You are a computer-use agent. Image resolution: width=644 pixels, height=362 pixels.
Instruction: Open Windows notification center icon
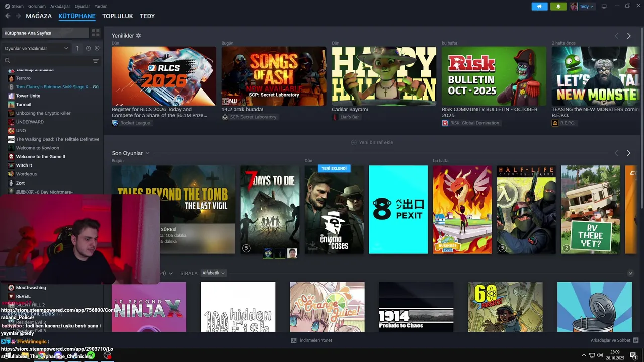point(633,355)
